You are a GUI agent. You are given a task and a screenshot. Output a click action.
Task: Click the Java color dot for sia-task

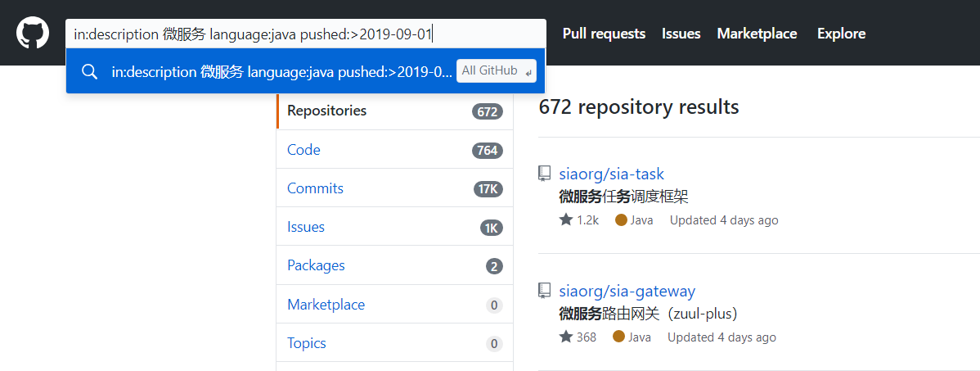click(621, 219)
